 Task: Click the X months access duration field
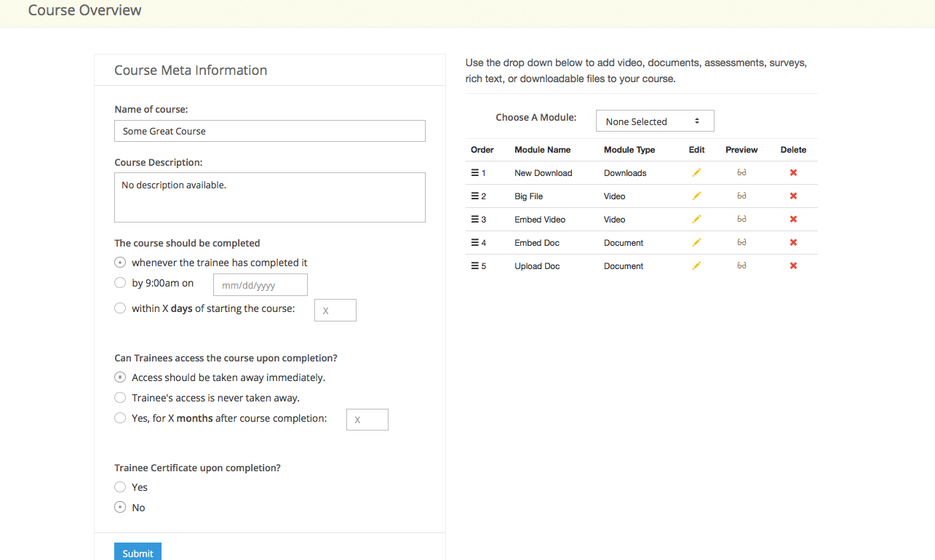coord(367,420)
